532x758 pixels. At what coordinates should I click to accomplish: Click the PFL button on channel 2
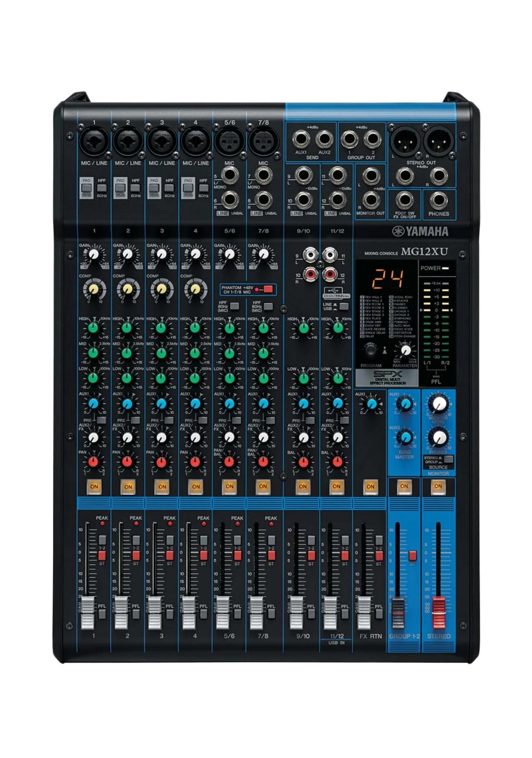coord(136,614)
